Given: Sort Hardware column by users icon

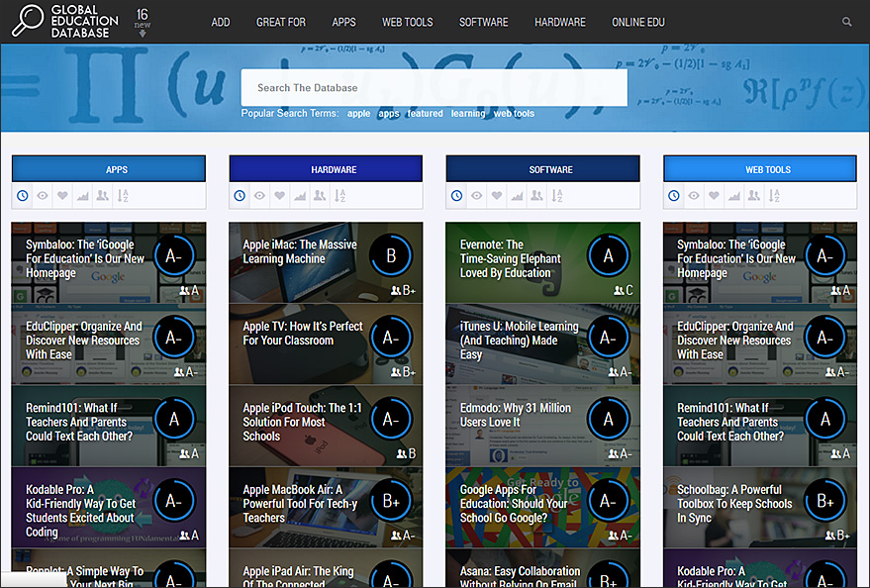Looking at the screenshot, I should pyautogui.click(x=320, y=196).
